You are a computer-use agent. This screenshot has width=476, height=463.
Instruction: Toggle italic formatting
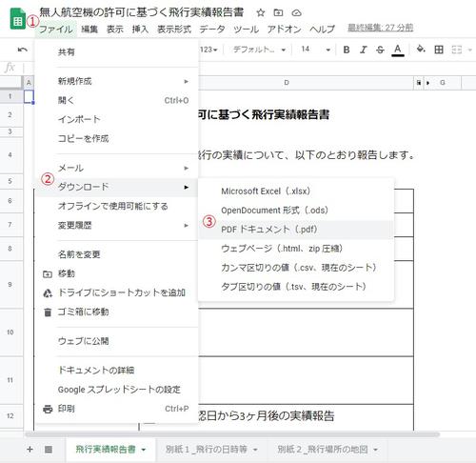(364, 50)
